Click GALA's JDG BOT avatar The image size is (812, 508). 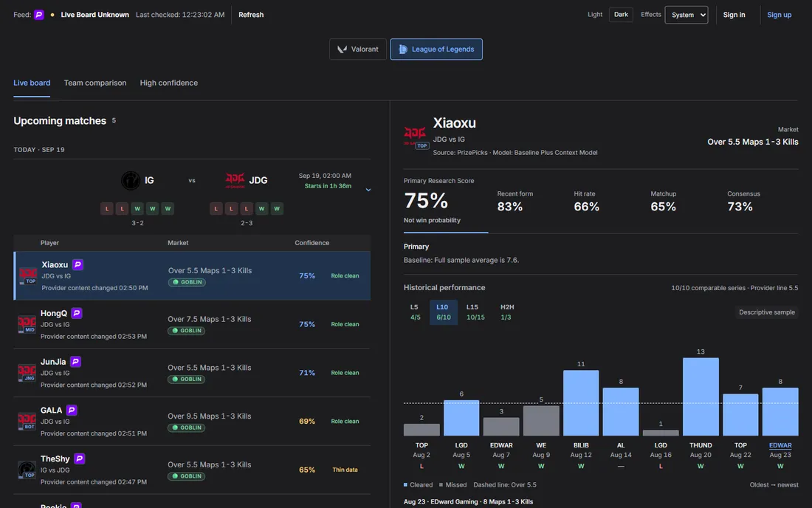click(27, 421)
